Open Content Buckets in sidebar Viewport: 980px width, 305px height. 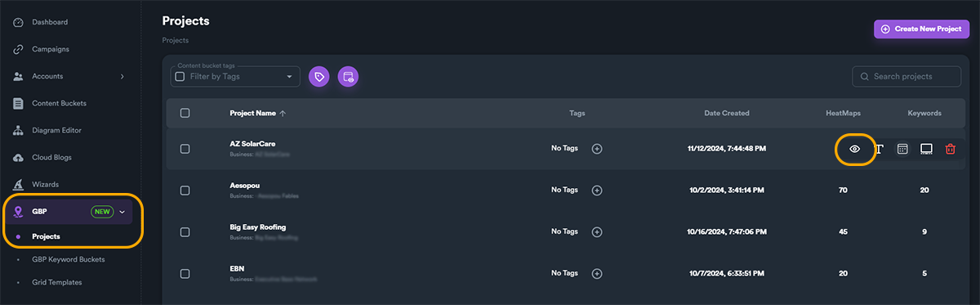(x=59, y=103)
